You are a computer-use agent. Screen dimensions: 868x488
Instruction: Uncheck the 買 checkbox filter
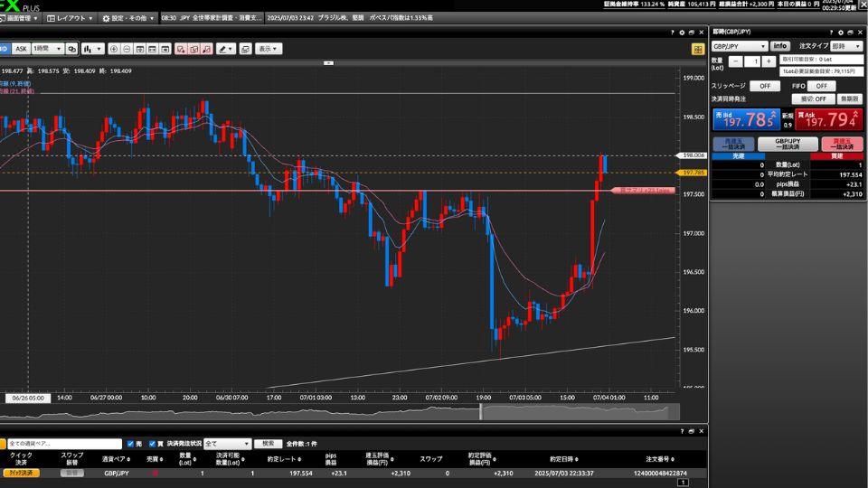click(x=152, y=444)
